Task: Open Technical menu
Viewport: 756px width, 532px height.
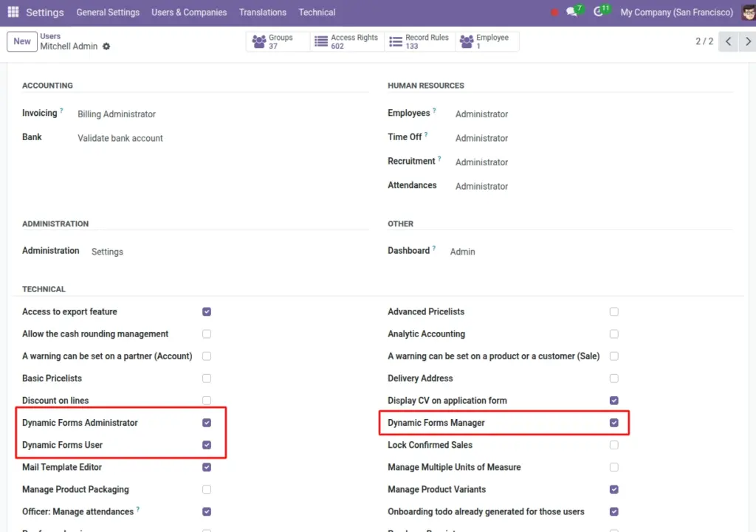Action: click(317, 12)
